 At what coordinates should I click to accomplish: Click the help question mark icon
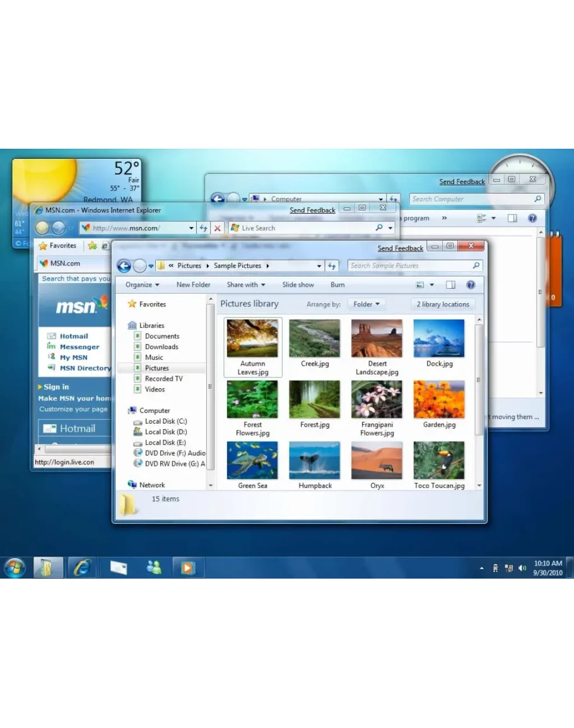pos(471,285)
